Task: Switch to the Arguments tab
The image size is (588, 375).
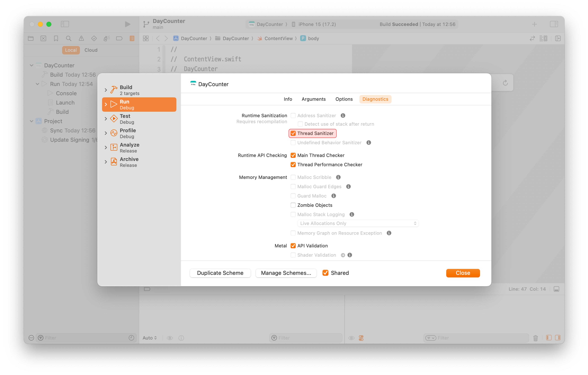Action: [x=313, y=99]
